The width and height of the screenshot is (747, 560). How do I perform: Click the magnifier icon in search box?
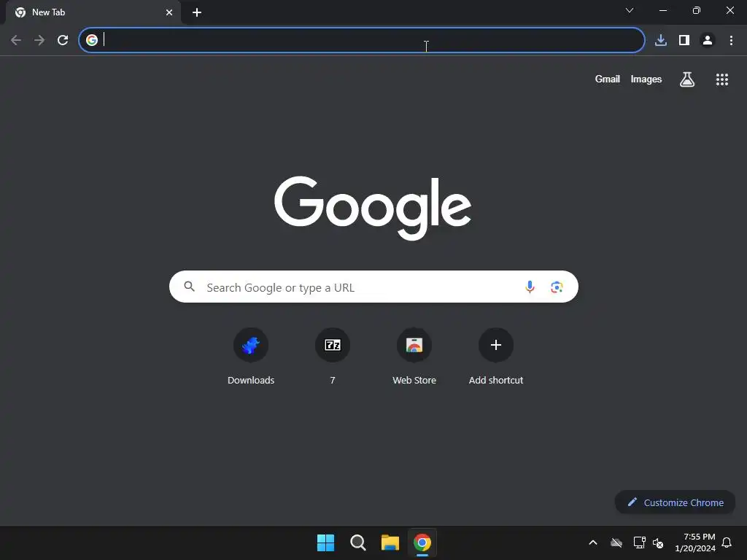(x=190, y=287)
